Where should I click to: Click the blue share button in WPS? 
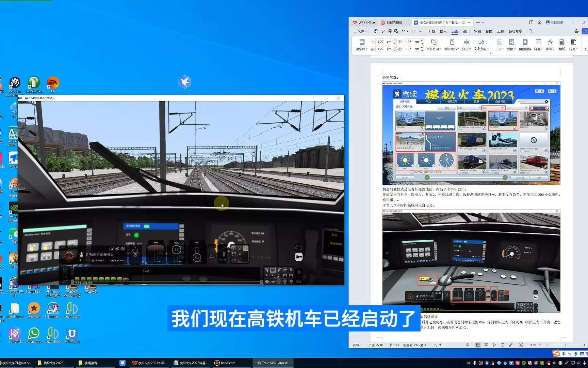tap(585, 31)
